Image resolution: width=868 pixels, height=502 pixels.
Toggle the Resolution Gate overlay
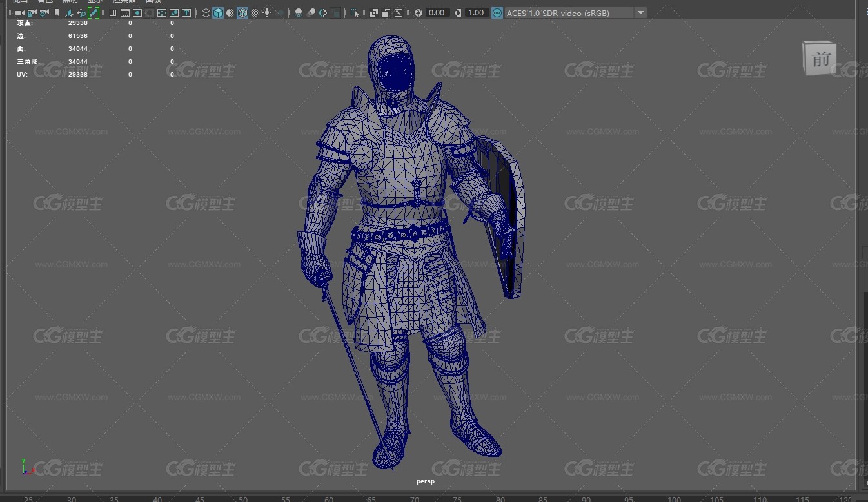[x=137, y=13]
